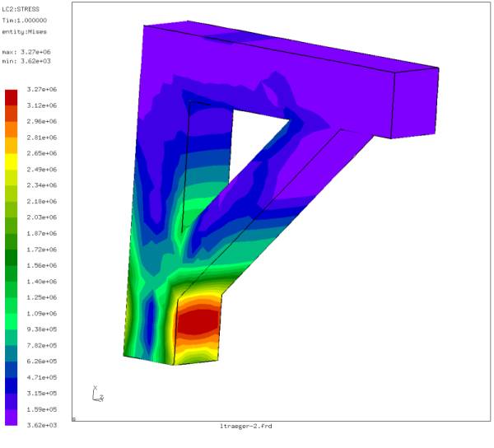This screenshot has height=448, width=494.
Task: Select the purple swatch at legend bottom
Action: click(x=12, y=418)
